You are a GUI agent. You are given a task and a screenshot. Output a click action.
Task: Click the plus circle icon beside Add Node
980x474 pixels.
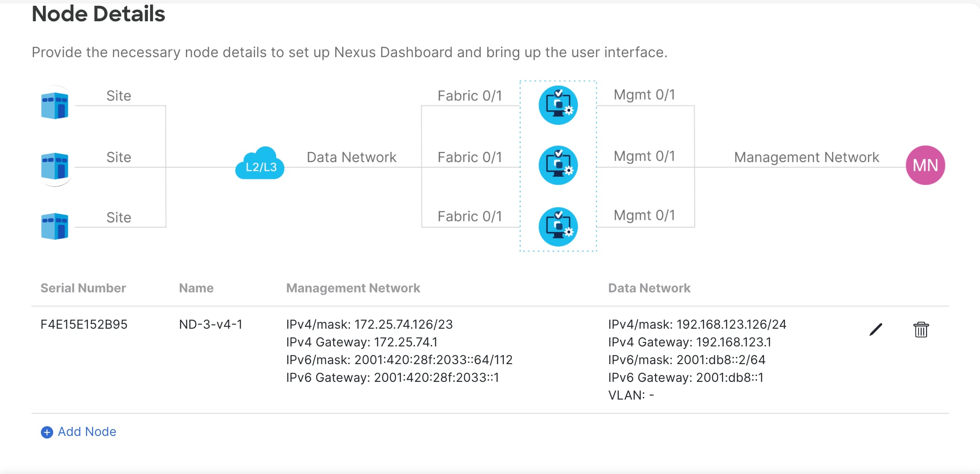point(47,432)
